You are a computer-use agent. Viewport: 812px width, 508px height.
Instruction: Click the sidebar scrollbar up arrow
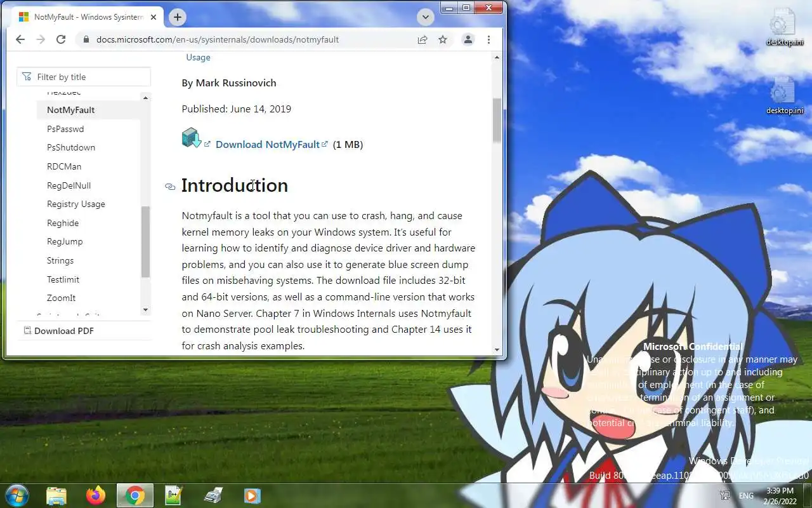(x=146, y=98)
